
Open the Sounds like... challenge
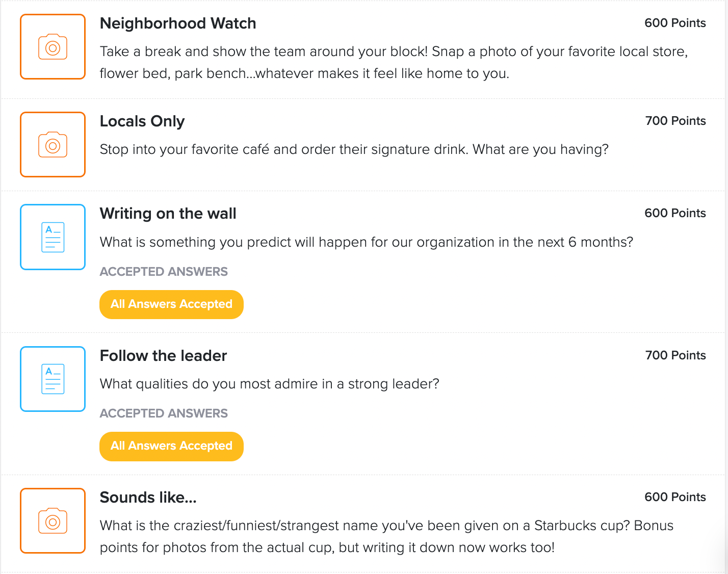coord(148,497)
